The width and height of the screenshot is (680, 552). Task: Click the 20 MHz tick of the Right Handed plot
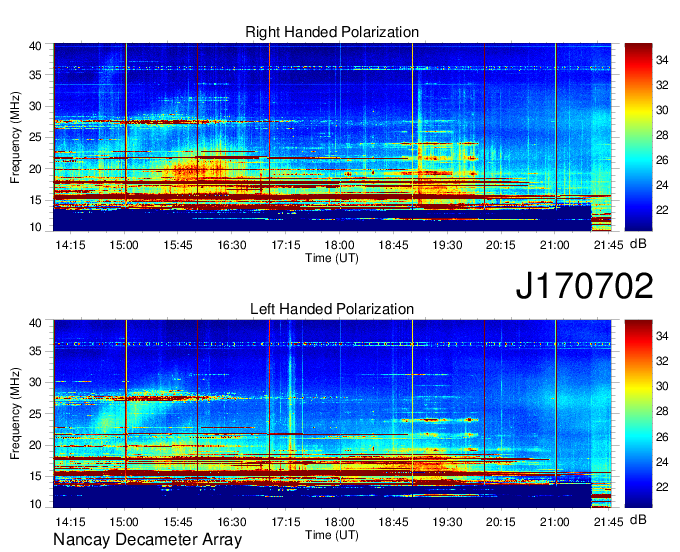35,169
